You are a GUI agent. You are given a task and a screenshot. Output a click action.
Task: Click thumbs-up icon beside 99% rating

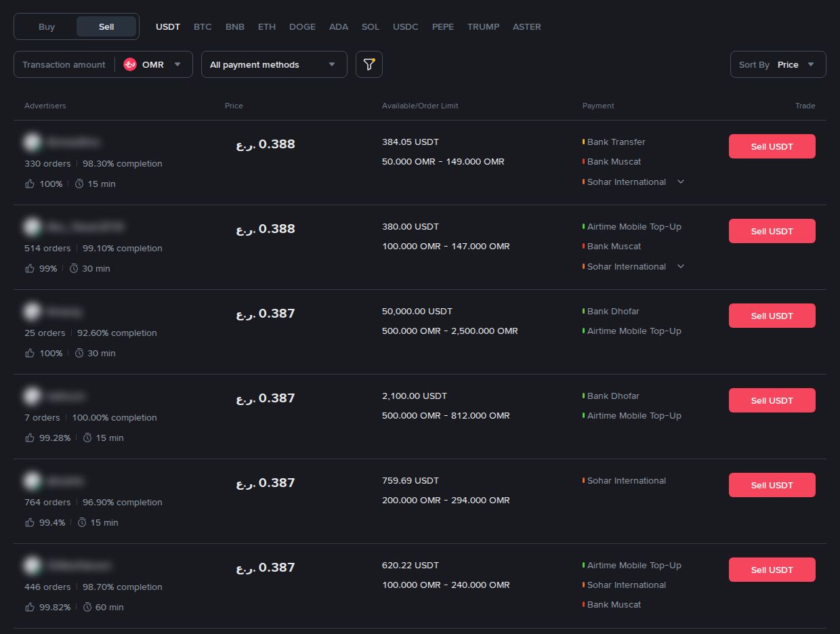pos(29,268)
